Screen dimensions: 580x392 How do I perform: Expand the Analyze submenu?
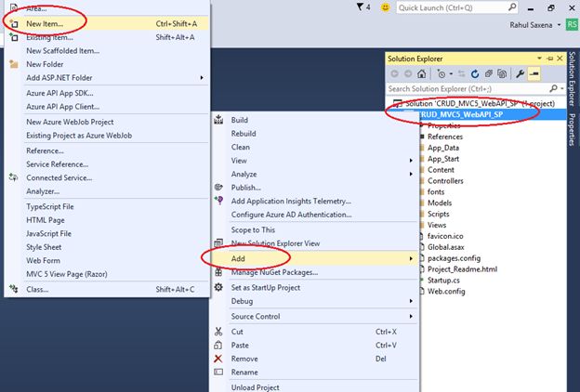pyautogui.click(x=411, y=174)
